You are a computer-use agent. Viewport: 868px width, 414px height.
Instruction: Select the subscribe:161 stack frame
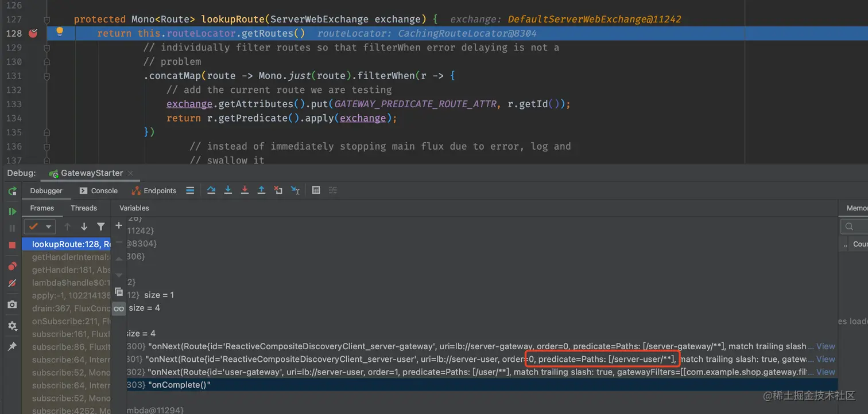[x=66, y=334]
